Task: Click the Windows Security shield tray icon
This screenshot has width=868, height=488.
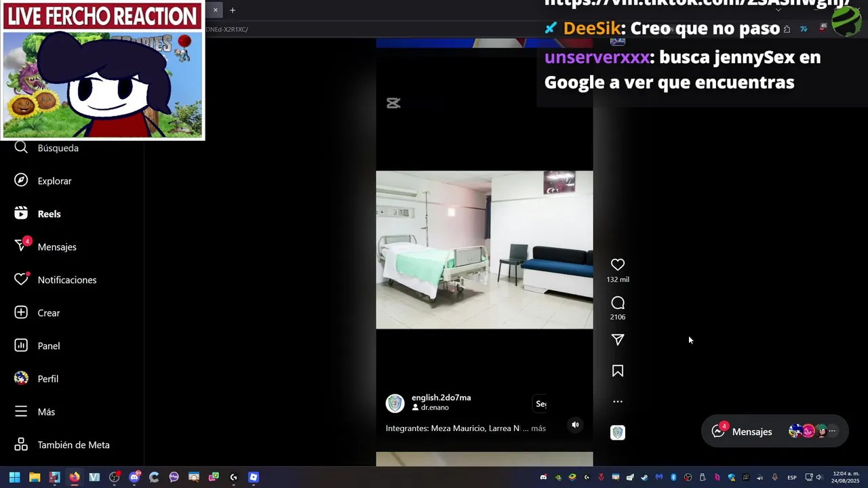Action: (x=732, y=477)
